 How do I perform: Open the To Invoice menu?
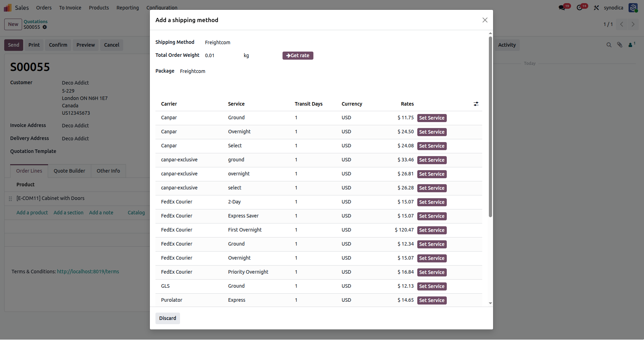coord(70,8)
